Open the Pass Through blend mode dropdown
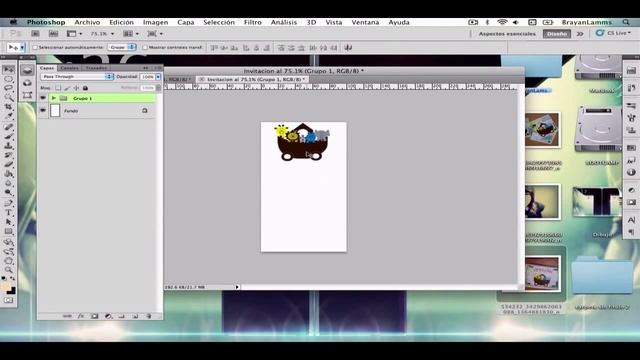 coord(77,77)
